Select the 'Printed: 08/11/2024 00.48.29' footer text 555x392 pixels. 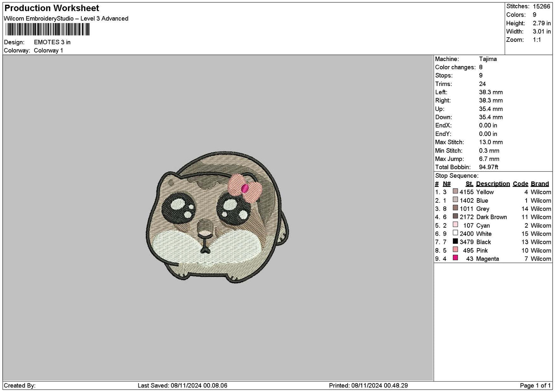(x=368, y=385)
